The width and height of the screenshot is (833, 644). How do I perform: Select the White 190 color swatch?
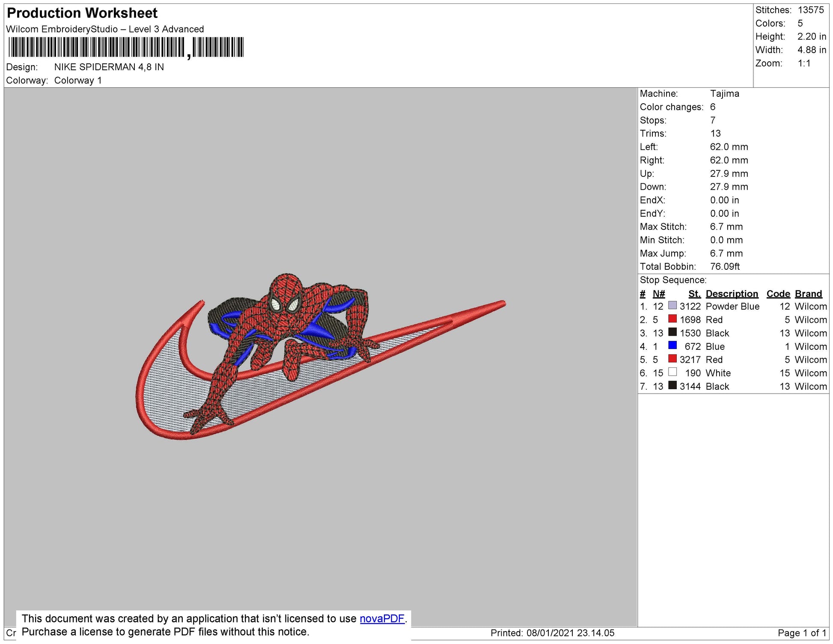coord(672,372)
